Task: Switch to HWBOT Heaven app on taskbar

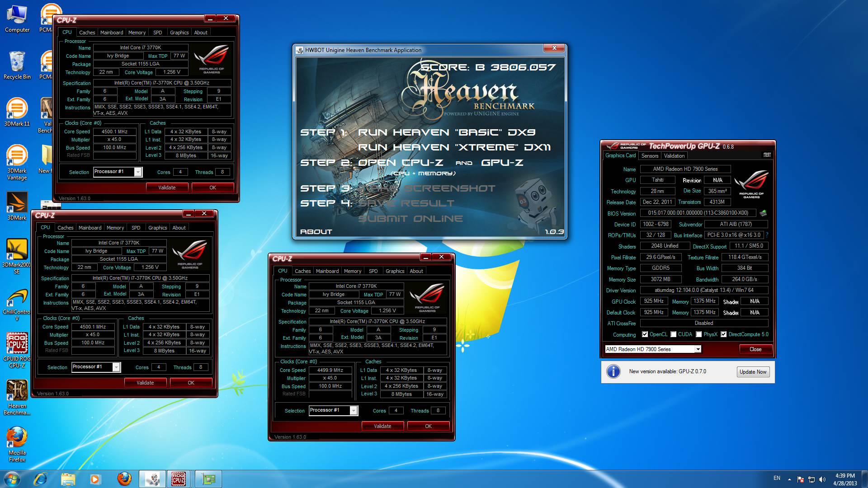Action: pyautogui.click(x=152, y=479)
